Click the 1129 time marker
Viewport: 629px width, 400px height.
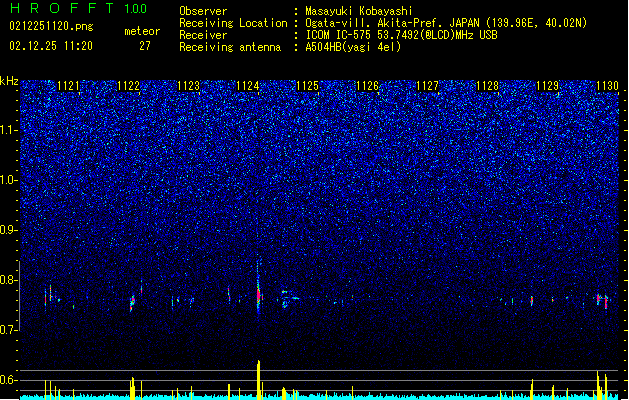click(548, 86)
